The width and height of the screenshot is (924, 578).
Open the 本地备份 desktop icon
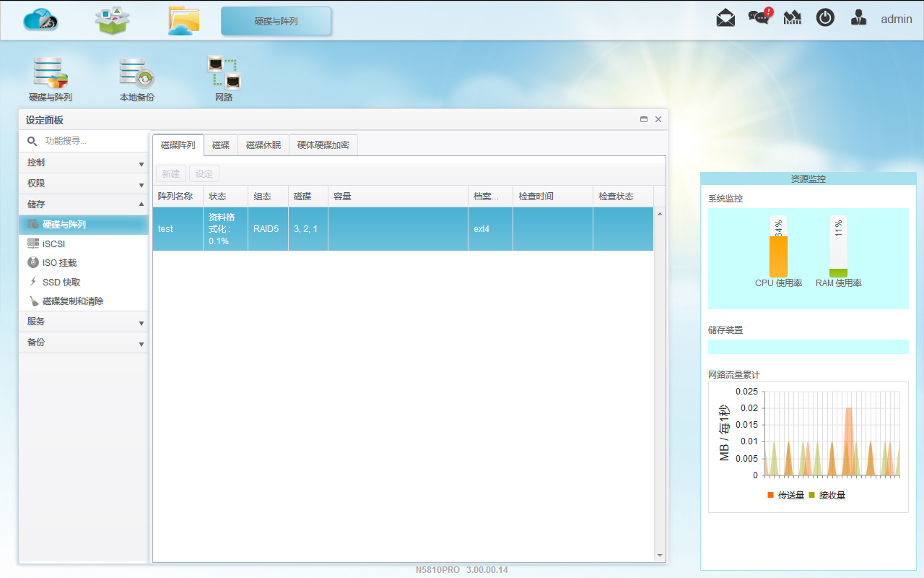coord(136,79)
